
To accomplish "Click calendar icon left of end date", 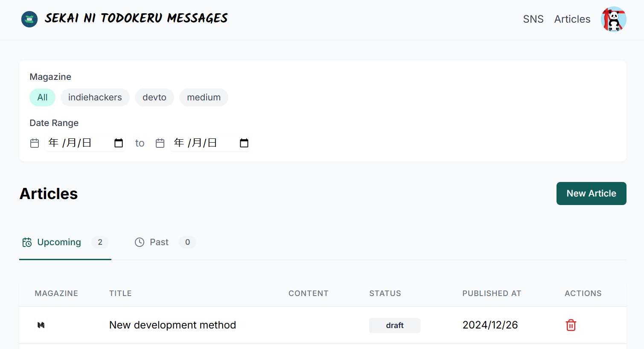I will 160,143.
